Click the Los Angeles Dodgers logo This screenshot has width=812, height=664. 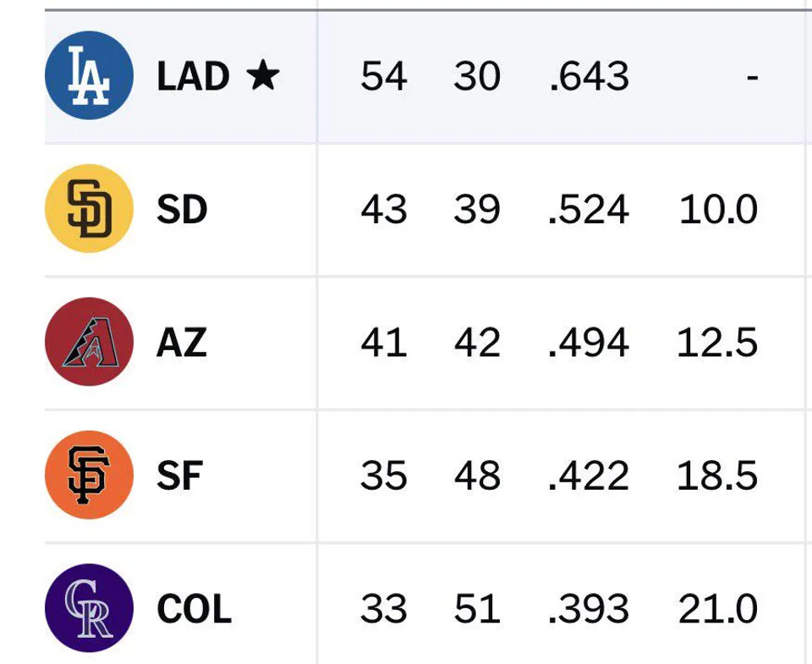tap(89, 75)
